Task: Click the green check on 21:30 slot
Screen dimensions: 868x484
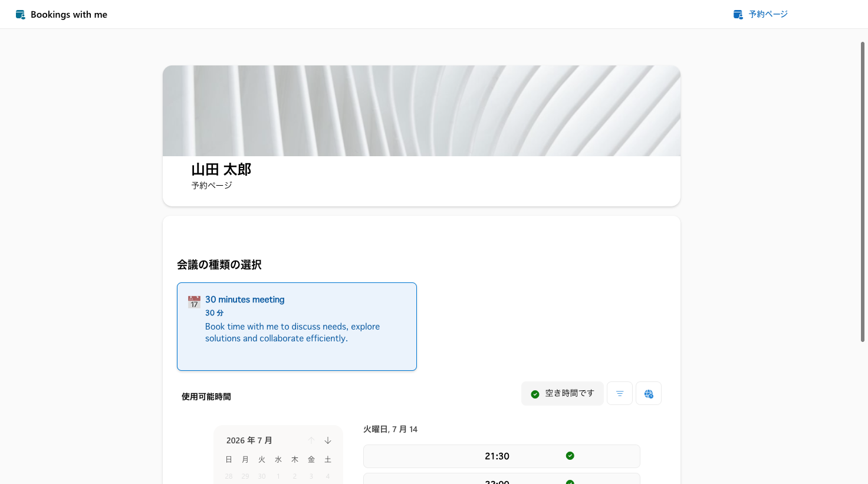Action: click(x=570, y=456)
